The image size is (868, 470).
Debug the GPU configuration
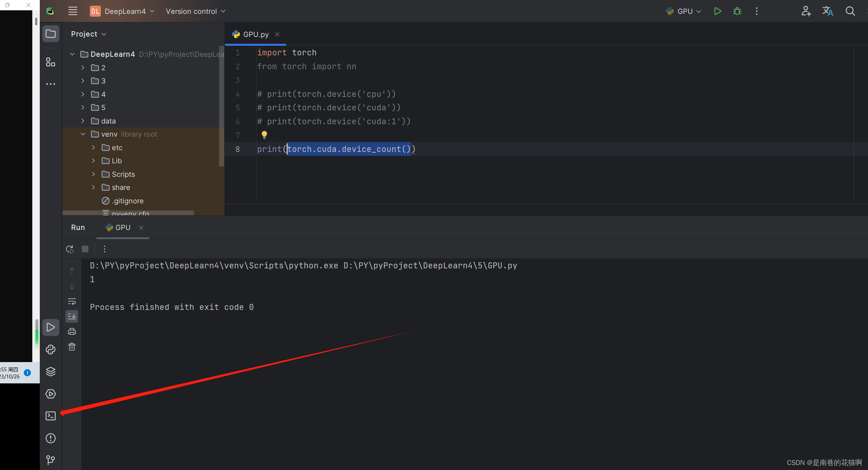click(x=737, y=11)
